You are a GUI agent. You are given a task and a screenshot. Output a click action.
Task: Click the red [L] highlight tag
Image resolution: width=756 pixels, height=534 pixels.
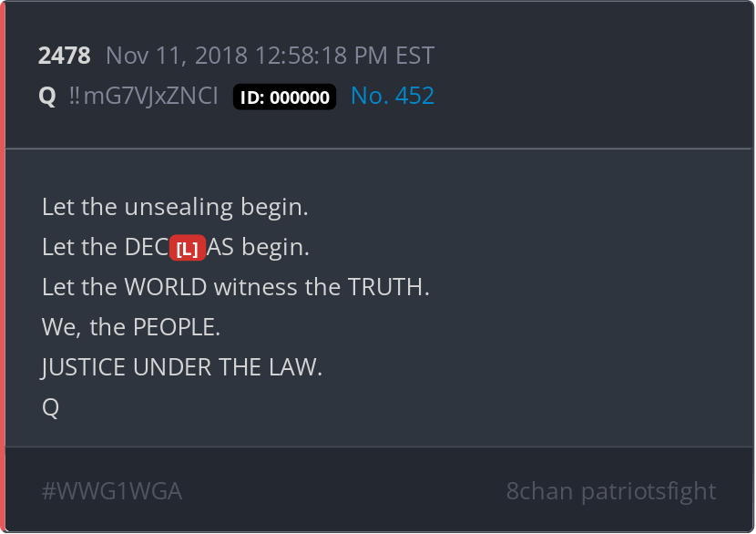188,248
